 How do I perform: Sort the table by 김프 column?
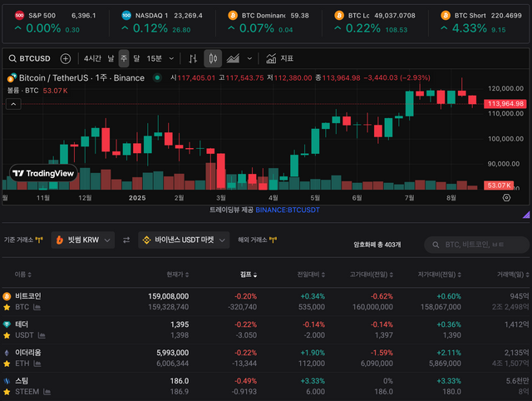click(x=249, y=275)
